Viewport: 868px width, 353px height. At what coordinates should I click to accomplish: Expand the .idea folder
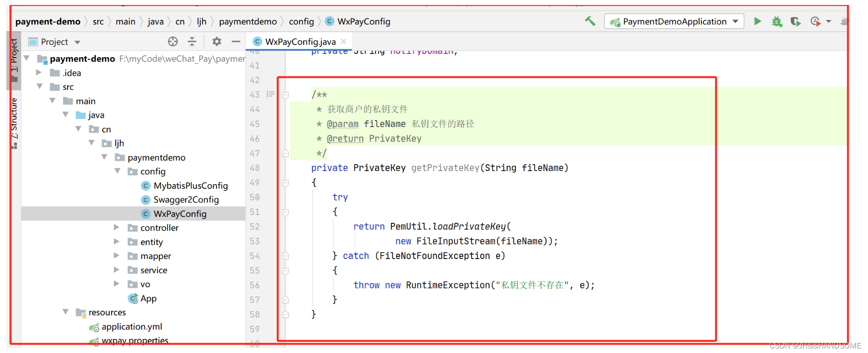coord(39,72)
